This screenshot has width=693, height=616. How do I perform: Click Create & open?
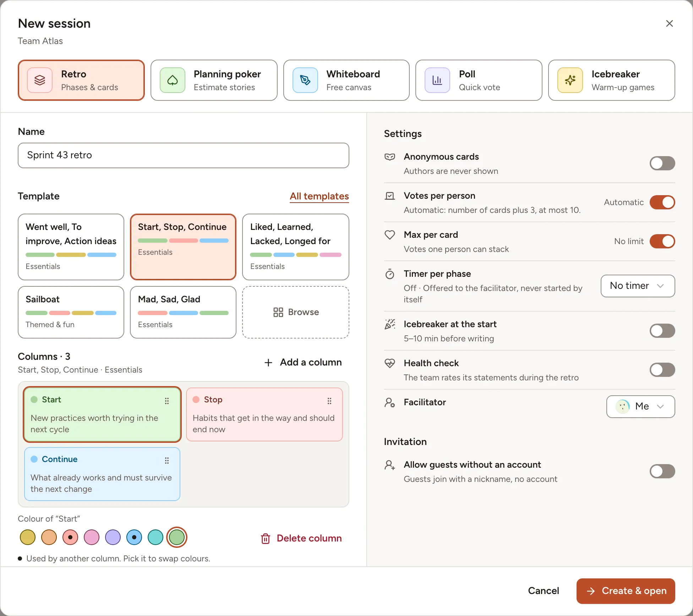coord(626,591)
